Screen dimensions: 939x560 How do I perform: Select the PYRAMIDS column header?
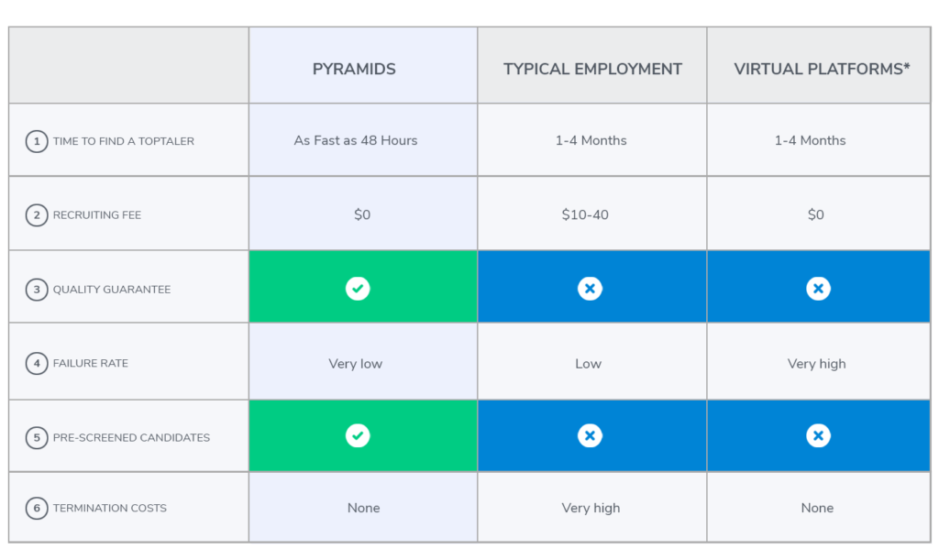tap(354, 69)
